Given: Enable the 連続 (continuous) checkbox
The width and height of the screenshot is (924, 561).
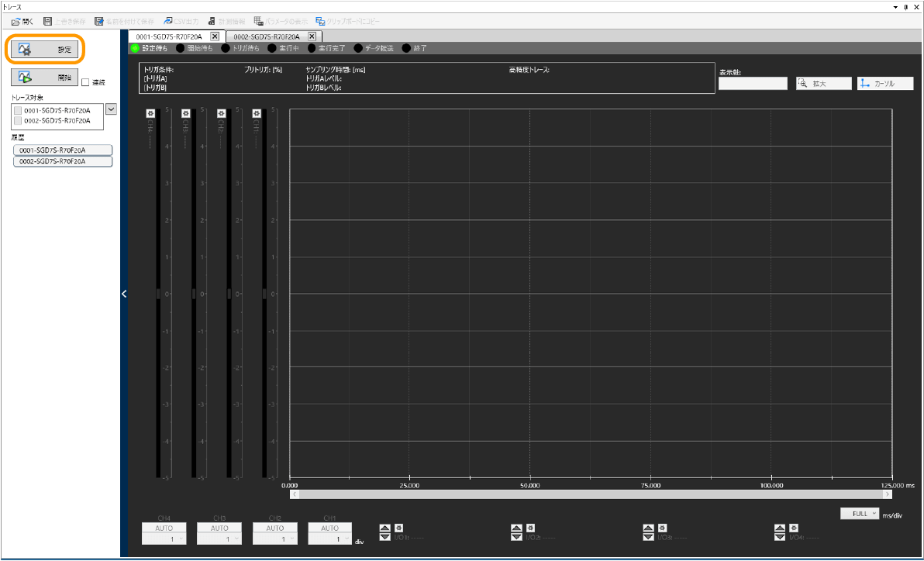Looking at the screenshot, I should (x=86, y=82).
